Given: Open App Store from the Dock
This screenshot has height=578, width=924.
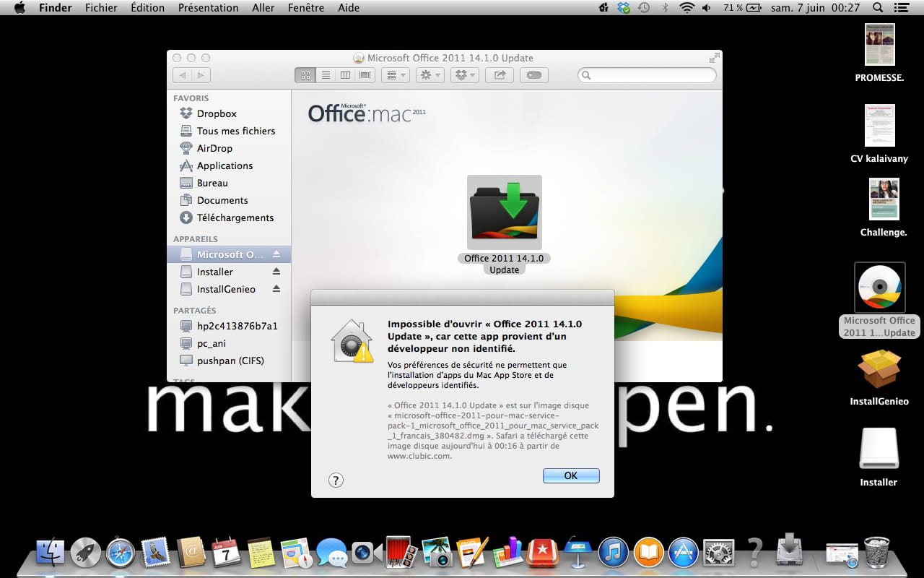Looking at the screenshot, I should click(x=684, y=553).
